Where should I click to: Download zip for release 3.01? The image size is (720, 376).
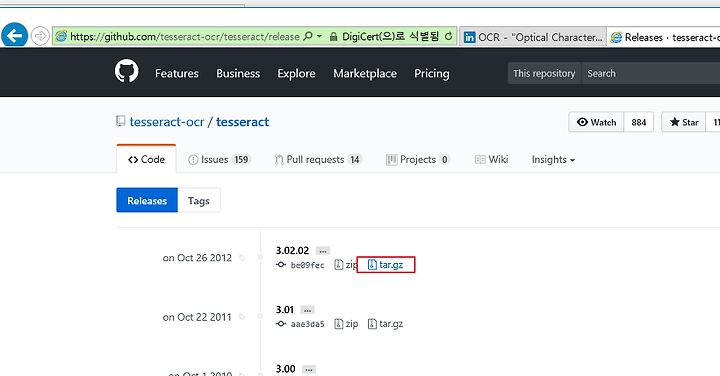(x=346, y=324)
